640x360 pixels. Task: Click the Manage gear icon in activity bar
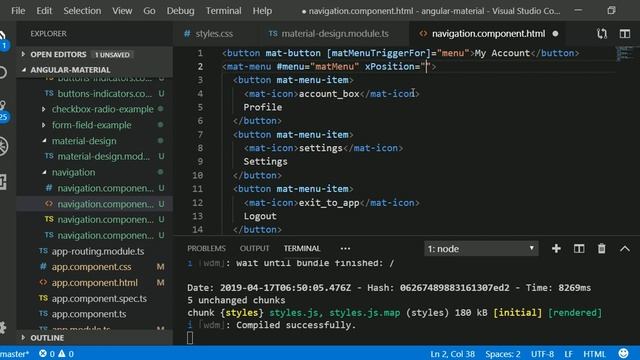(x=3, y=327)
